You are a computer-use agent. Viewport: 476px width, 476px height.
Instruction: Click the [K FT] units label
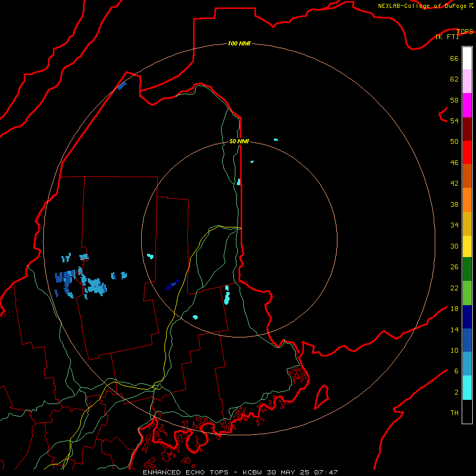click(447, 36)
